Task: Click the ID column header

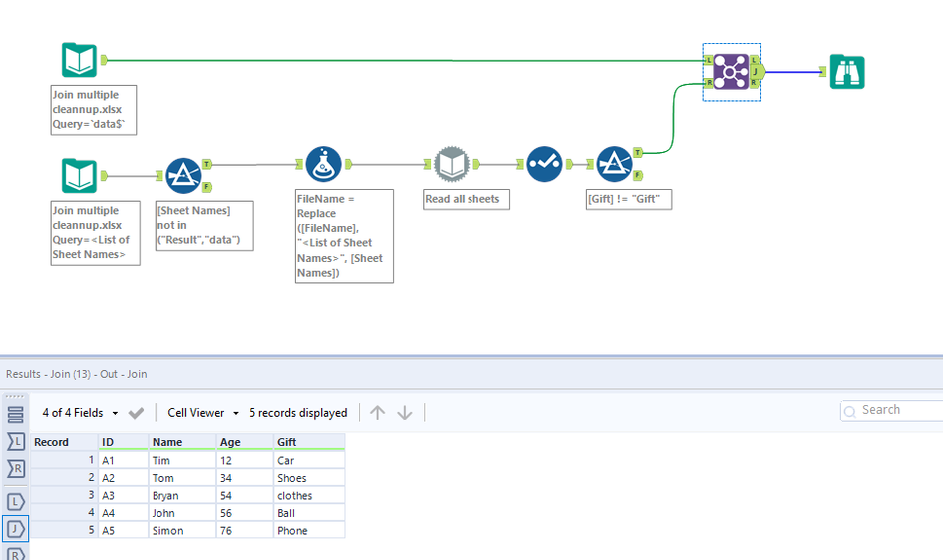Action: [124, 442]
